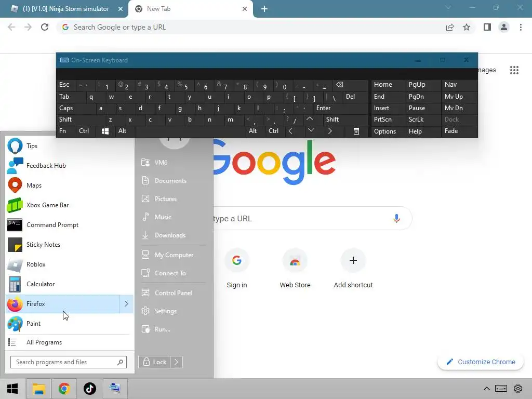
Task: Click the backspace key on On-Screen Keyboard
Action: (350, 85)
